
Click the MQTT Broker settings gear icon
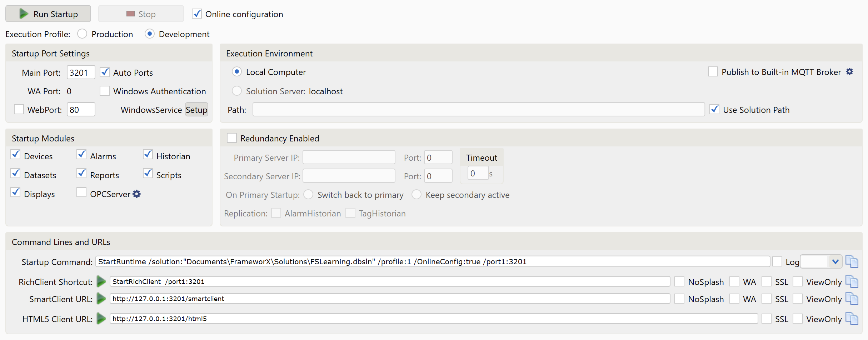(x=849, y=72)
